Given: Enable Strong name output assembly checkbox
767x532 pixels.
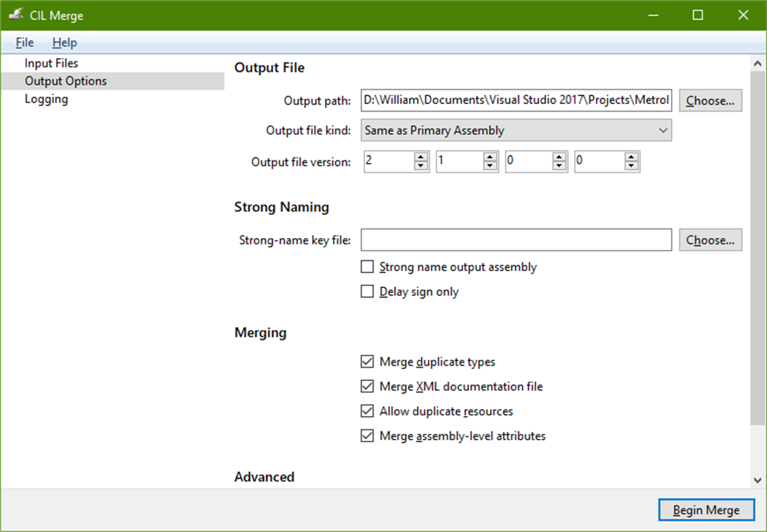Looking at the screenshot, I should click(x=367, y=267).
